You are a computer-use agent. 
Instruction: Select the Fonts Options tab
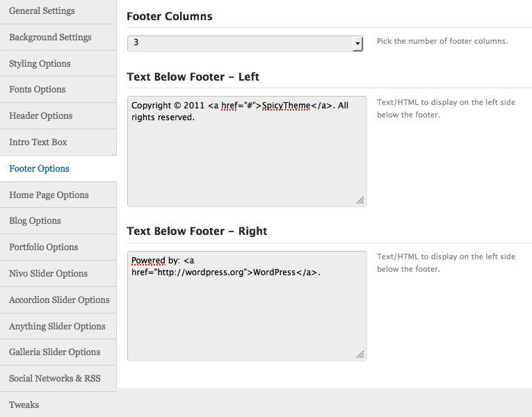coord(38,90)
